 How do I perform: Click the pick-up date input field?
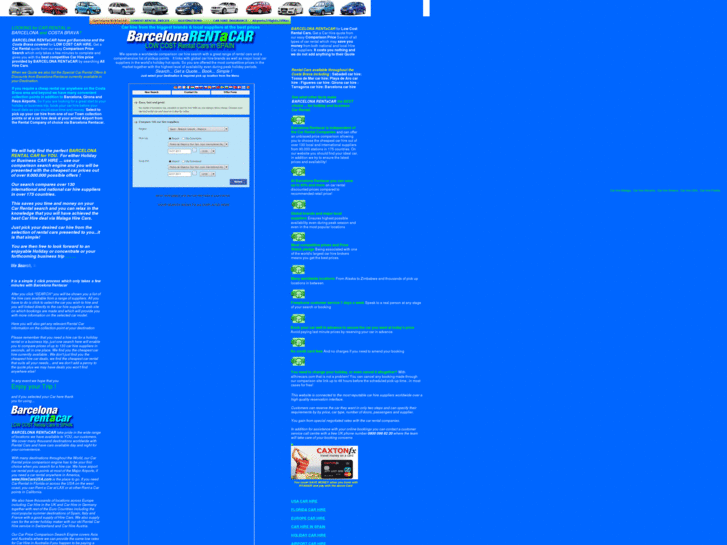coord(179,151)
